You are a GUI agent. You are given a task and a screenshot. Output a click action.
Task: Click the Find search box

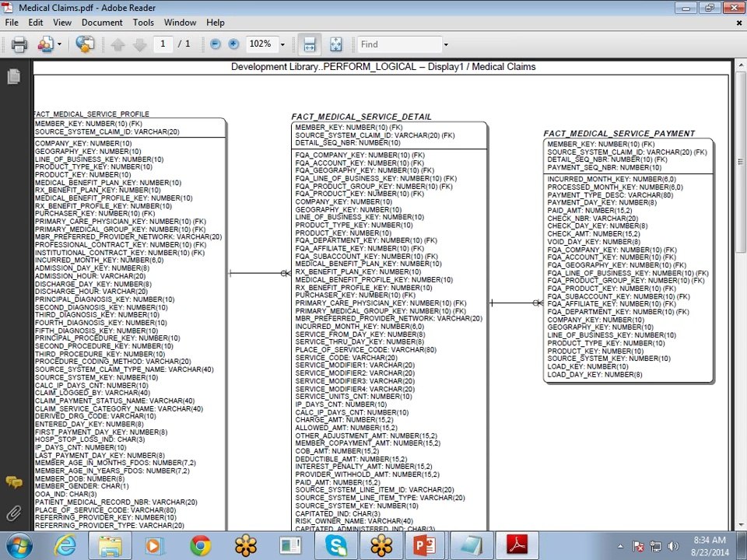coord(400,44)
